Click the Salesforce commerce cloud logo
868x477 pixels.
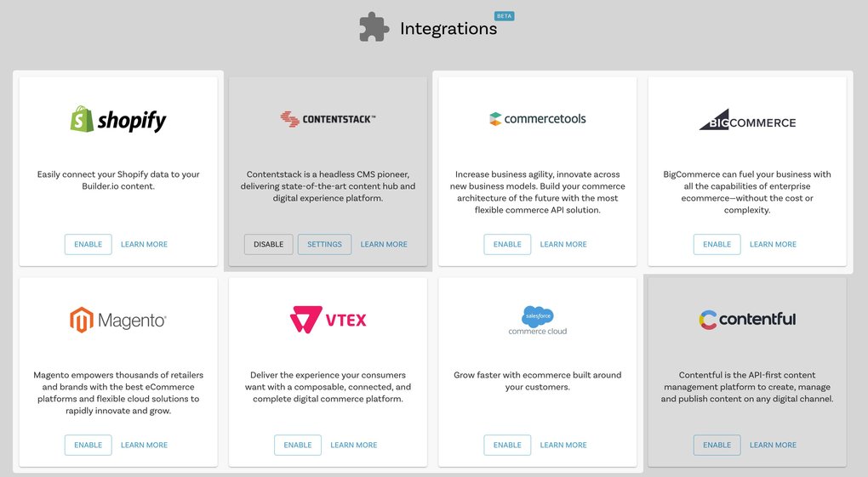click(538, 321)
